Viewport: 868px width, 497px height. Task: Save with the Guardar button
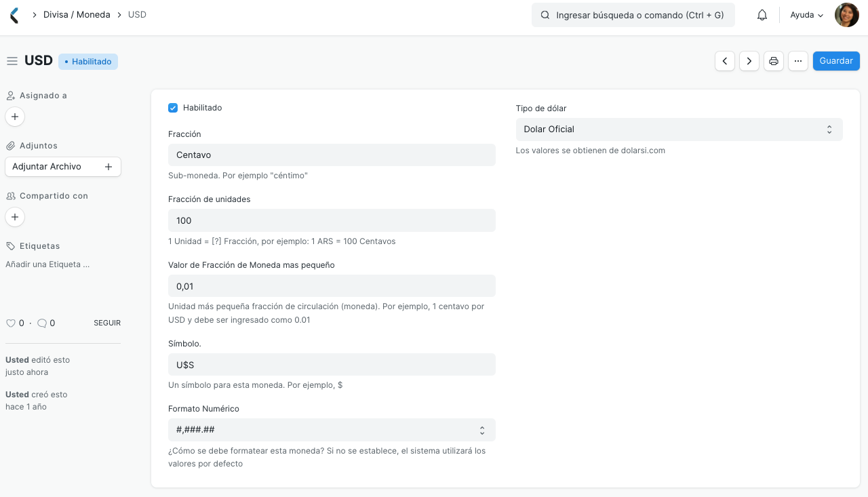[x=836, y=61]
